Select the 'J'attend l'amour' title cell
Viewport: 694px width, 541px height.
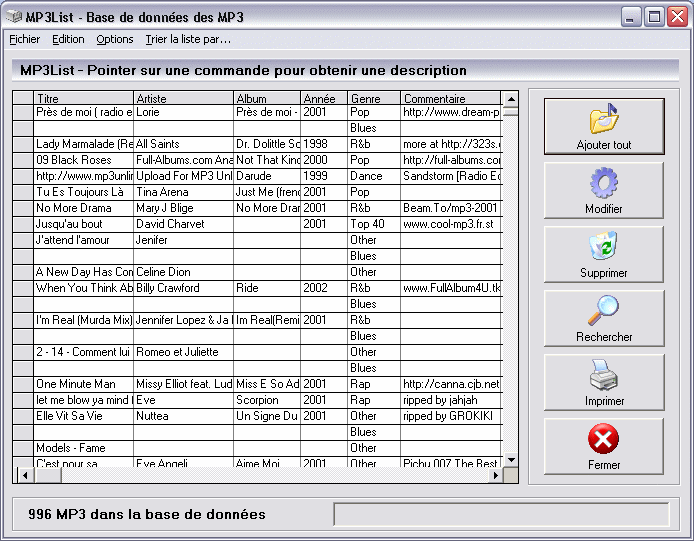click(83, 240)
